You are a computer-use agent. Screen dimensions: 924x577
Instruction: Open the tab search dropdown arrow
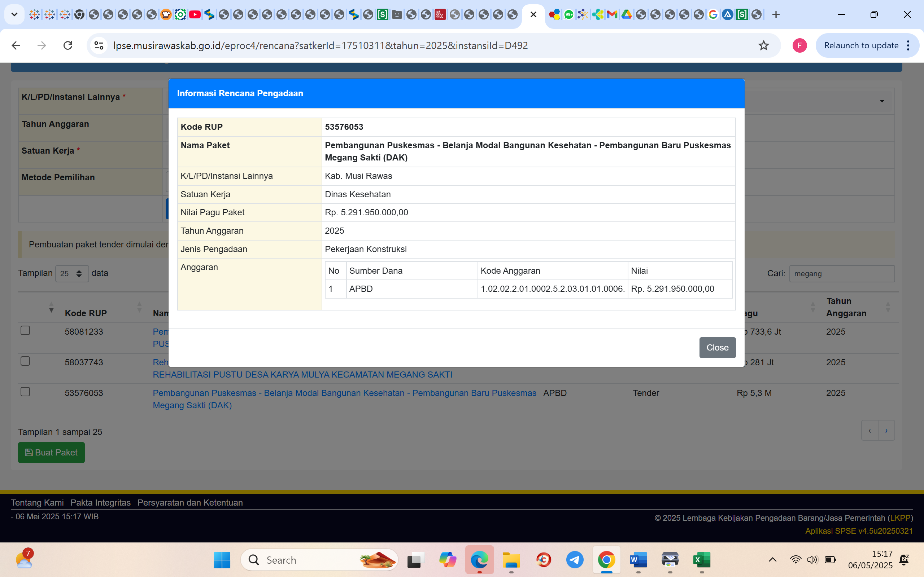coord(14,14)
